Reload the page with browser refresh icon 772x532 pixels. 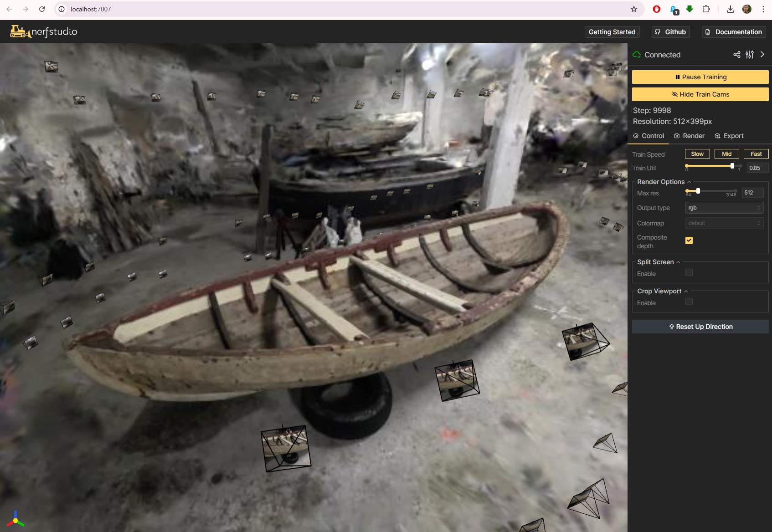click(42, 9)
